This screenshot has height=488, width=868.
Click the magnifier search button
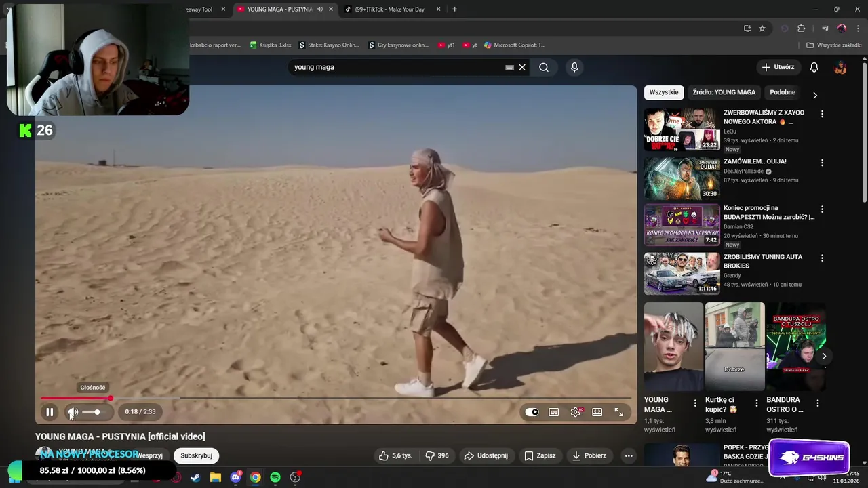pos(544,67)
